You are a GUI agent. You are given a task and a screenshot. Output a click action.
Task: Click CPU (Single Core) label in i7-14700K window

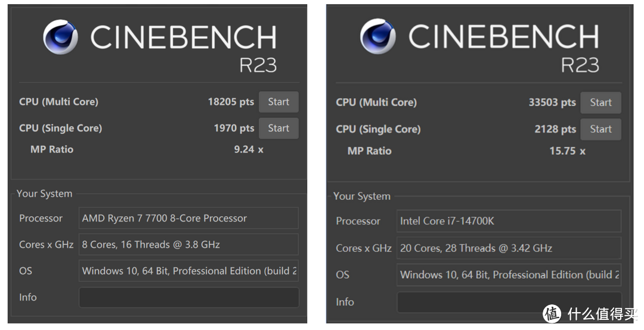[378, 129]
